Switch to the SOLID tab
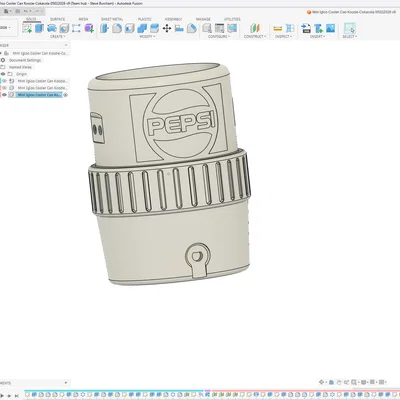400x400 pixels. click(x=31, y=19)
